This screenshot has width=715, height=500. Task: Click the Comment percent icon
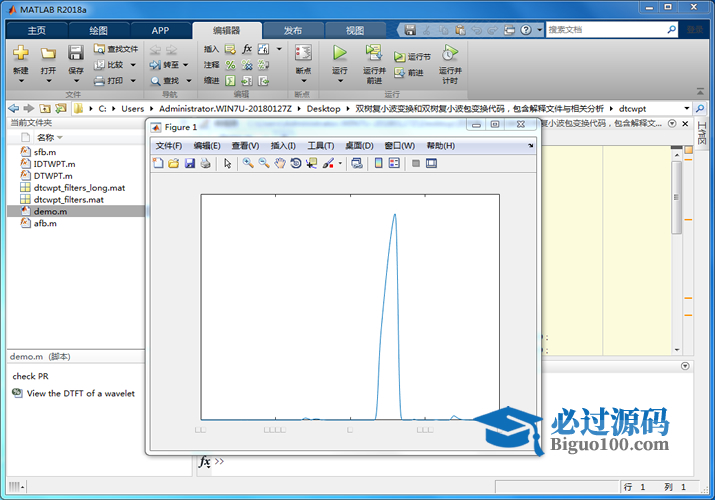point(231,65)
